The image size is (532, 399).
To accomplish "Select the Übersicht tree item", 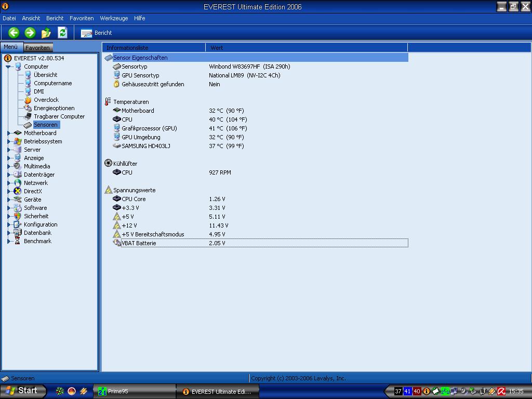I will pos(46,75).
